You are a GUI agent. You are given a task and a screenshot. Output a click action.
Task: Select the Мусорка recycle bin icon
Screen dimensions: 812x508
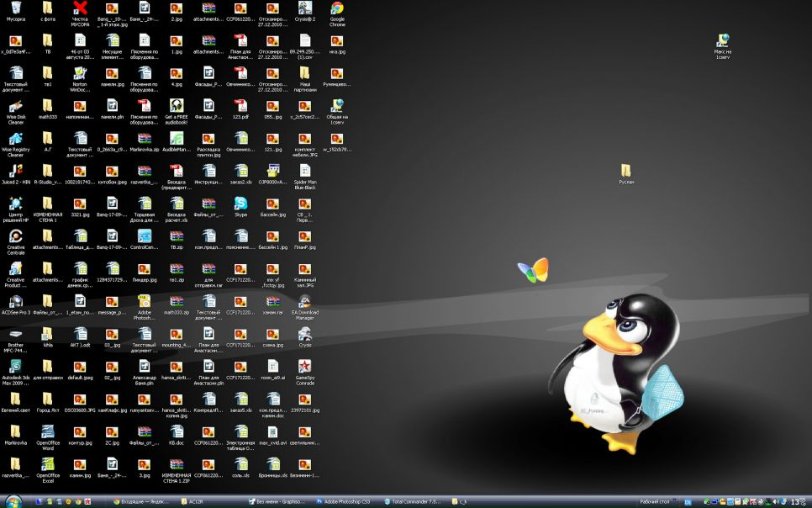click(15, 11)
